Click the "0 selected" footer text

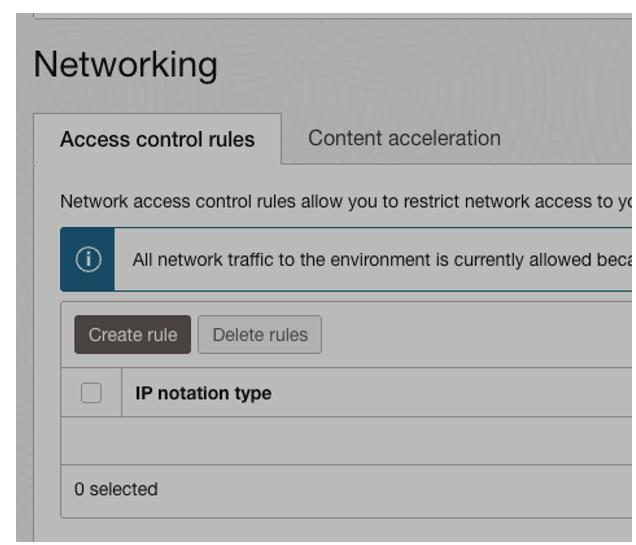coord(116,489)
